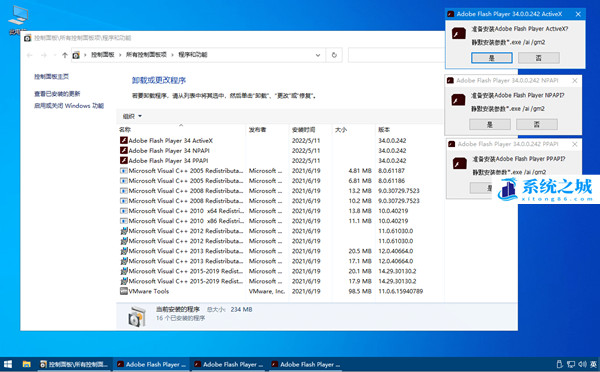Open the 组织 organize dropdown menu
Image resolution: width=600 pixels, height=372 pixels.
coord(132,116)
